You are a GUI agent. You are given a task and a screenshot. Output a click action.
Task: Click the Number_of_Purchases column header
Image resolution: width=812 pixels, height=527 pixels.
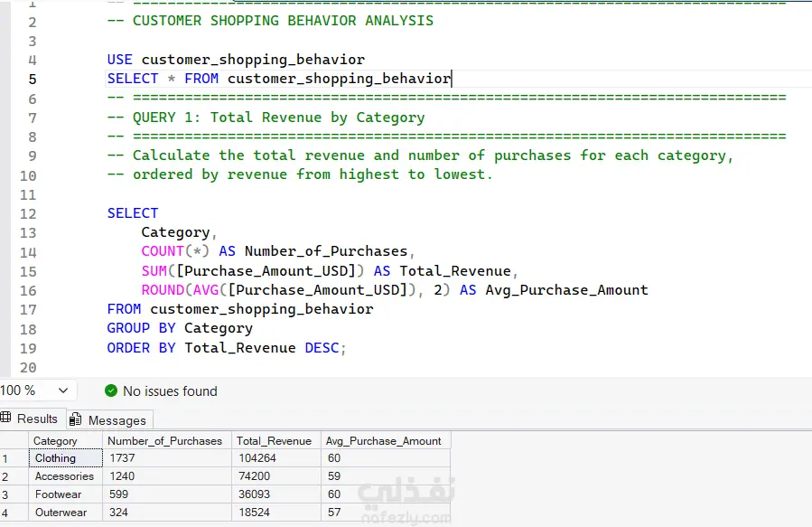click(164, 441)
